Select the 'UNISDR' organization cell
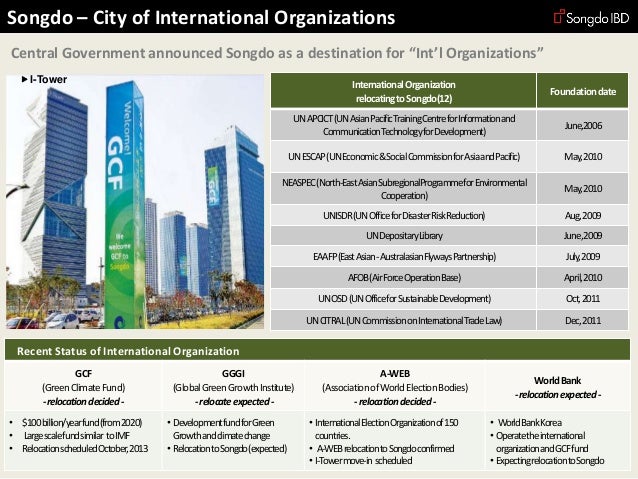Viewport: 638px width, 479px height. 404,215
